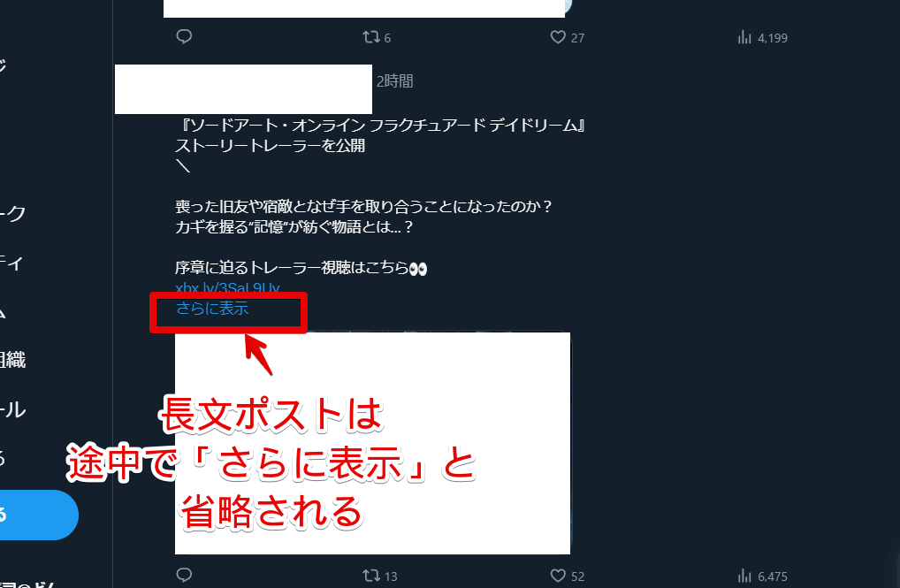Like the post with 52 likes

(x=567, y=576)
